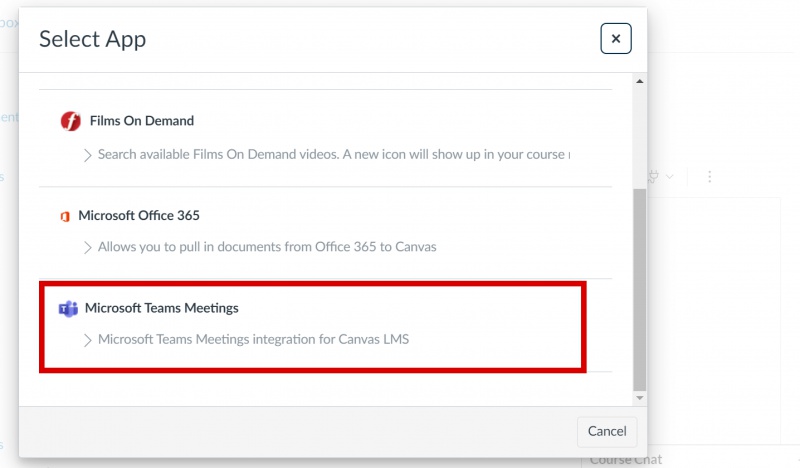
Task: Close the Select App dialog with X
Action: 615,39
